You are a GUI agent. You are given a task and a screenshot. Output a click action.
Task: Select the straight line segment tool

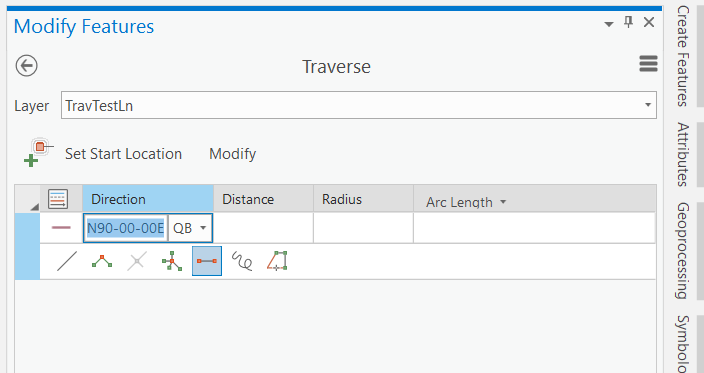[x=67, y=261]
